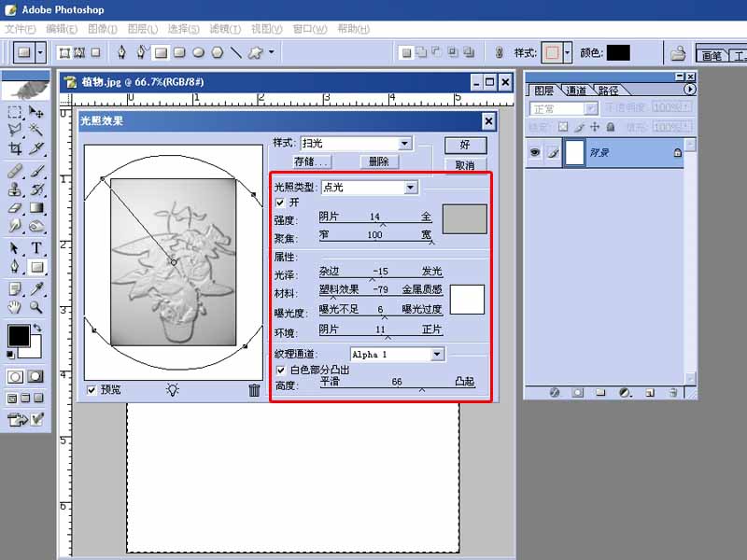The image size is (747, 560).
Task: Toggle the 开 checkbox for the light
Action: [282, 202]
